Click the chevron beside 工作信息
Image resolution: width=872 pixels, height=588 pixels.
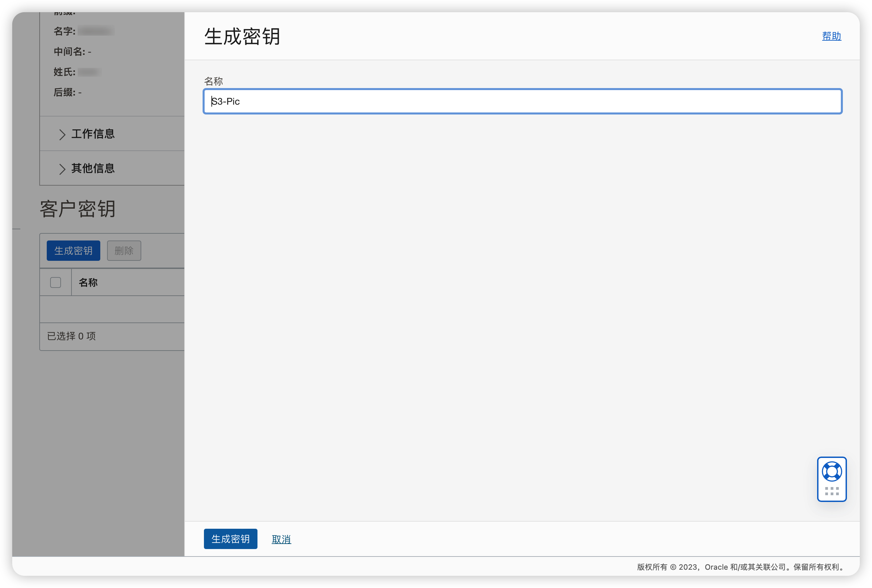click(62, 134)
